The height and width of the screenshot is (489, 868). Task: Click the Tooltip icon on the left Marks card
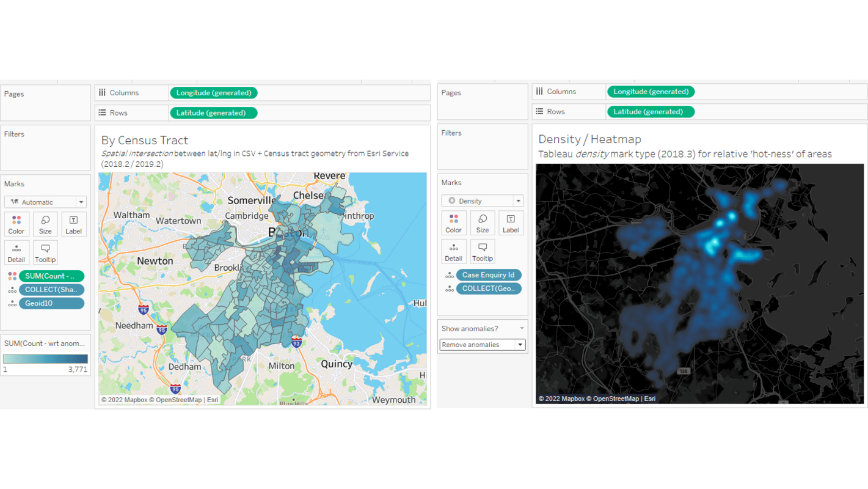[45, 252]
